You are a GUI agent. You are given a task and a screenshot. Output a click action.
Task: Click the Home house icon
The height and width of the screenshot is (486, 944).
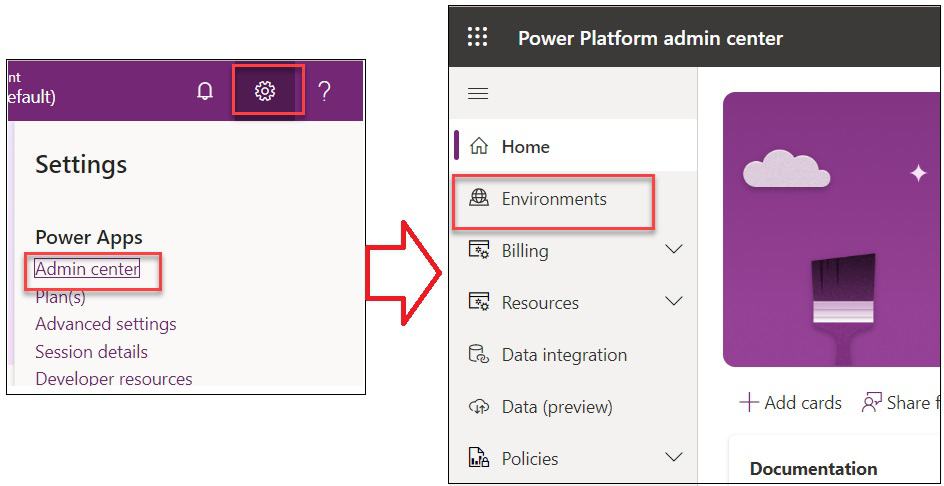pyautogui.click(x=479, y=146)
